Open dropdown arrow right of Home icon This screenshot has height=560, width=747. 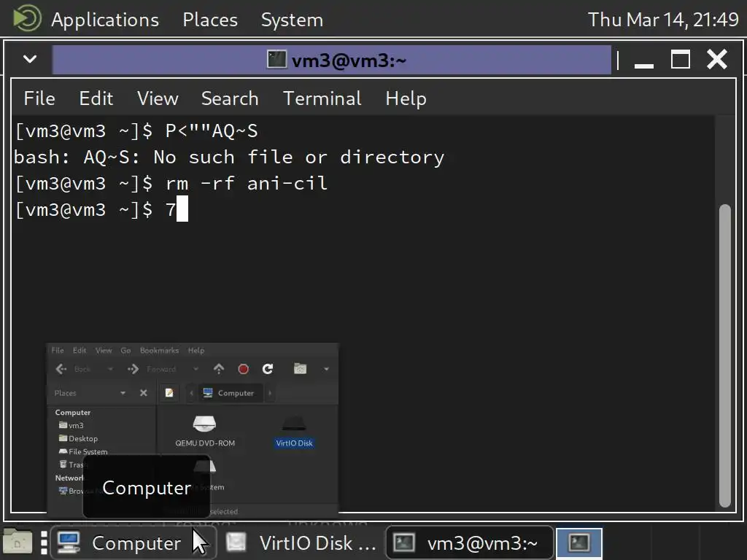click(x=326, y=369)
